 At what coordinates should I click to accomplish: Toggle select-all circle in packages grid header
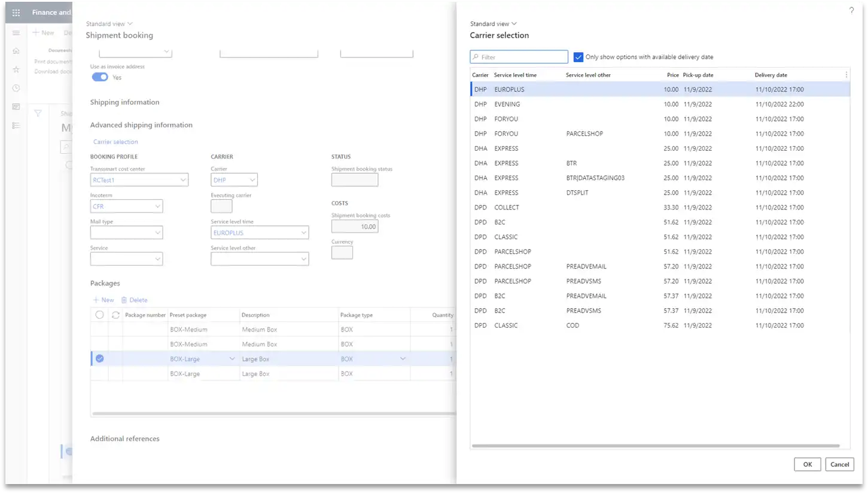[99, 315]
